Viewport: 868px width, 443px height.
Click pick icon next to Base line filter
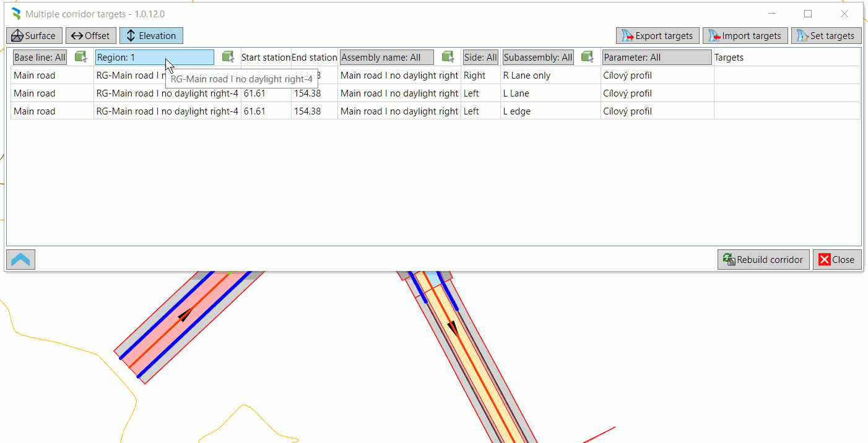[x=80, y=57]
